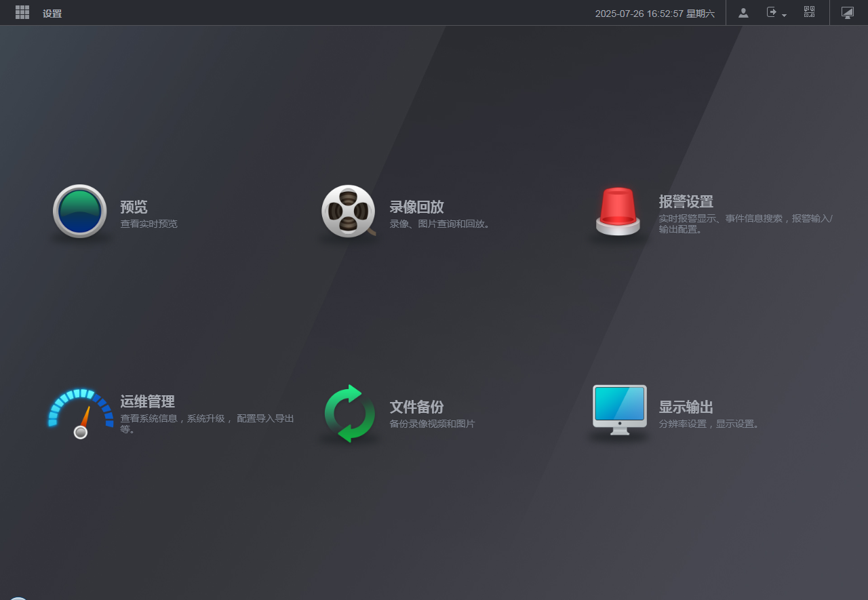Image resolution: width=868 pixels, height=600 pixels.
Task: Open the main menu grid icon
Action: (x=22, y=12)
